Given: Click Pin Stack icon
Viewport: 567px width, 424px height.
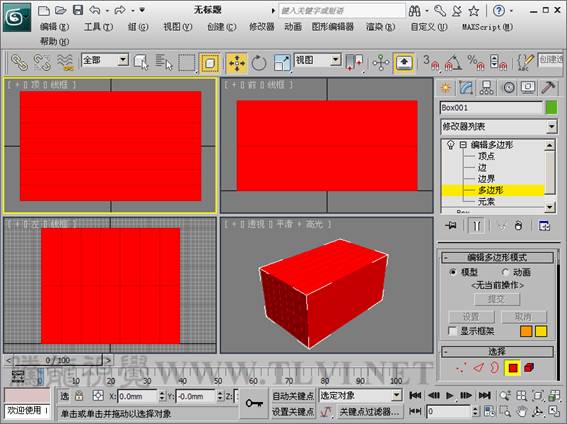Looking at the screenshot, I should 451,226.
